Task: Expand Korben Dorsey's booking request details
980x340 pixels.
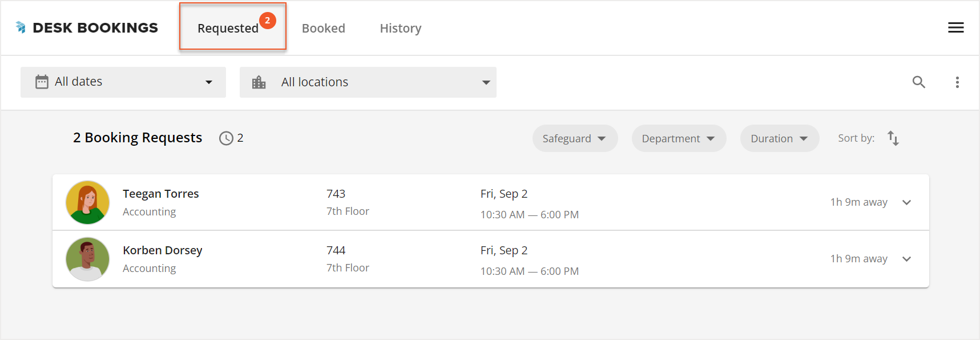Action: coord(907,259)
